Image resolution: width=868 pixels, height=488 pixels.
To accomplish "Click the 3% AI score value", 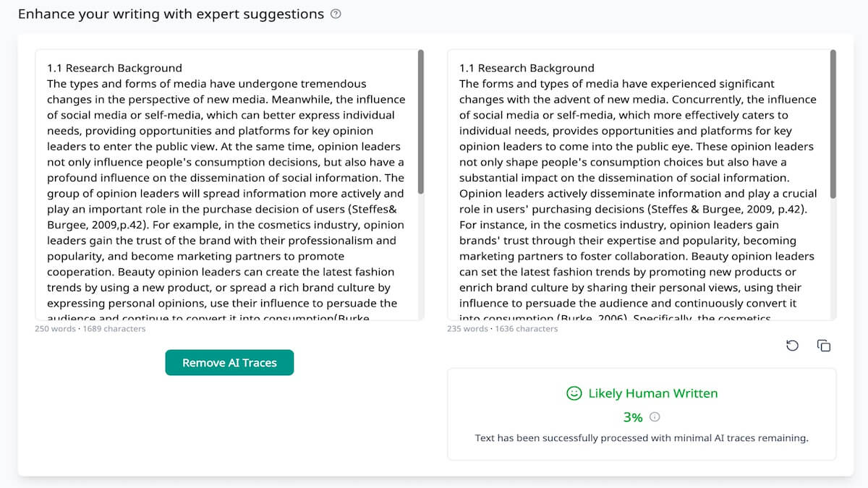I will tap(632, 417).
